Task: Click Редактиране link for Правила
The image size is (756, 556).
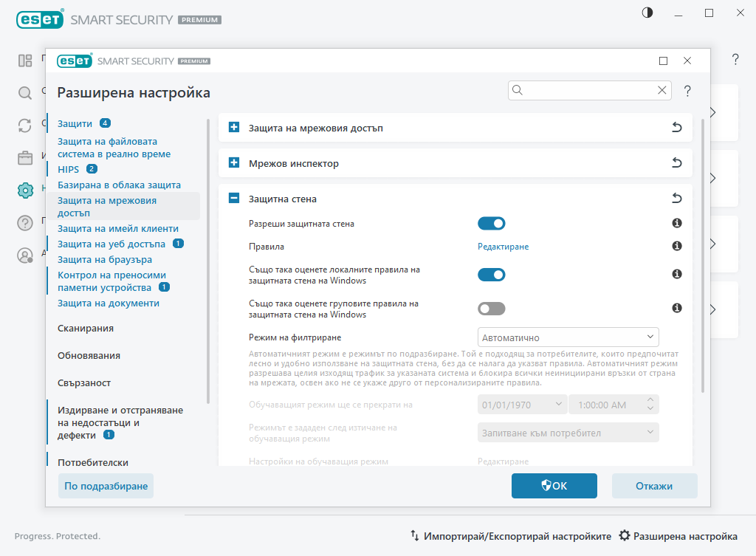Action: (x=503, y=247)
